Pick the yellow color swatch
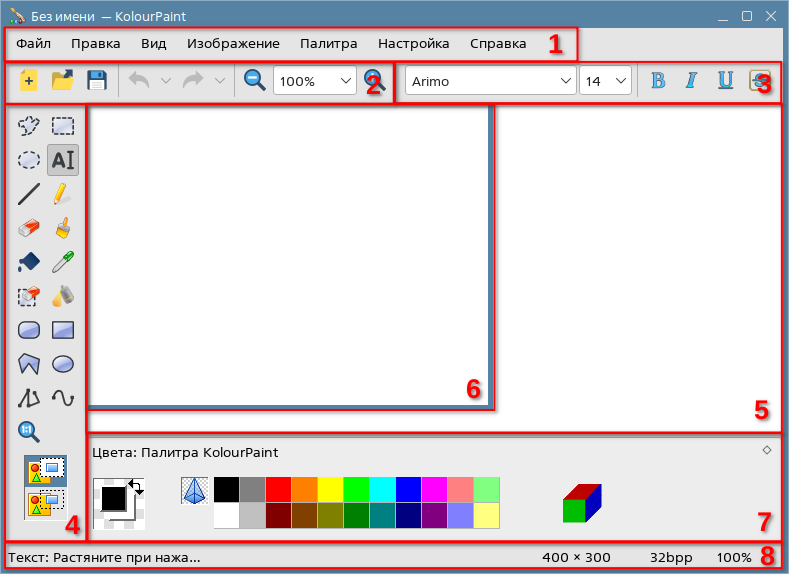 click(331, 490)
